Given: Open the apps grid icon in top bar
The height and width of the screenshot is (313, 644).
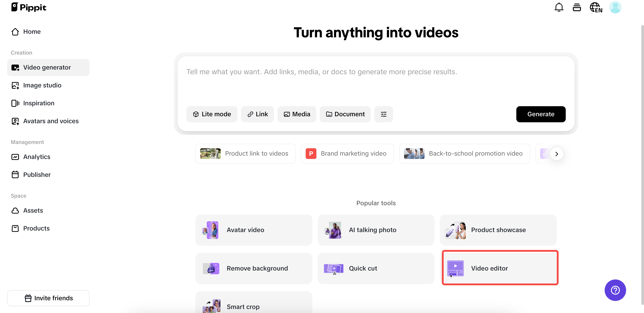Looking at the screenshot, I should pyautogui.click(x=577, y=7).
